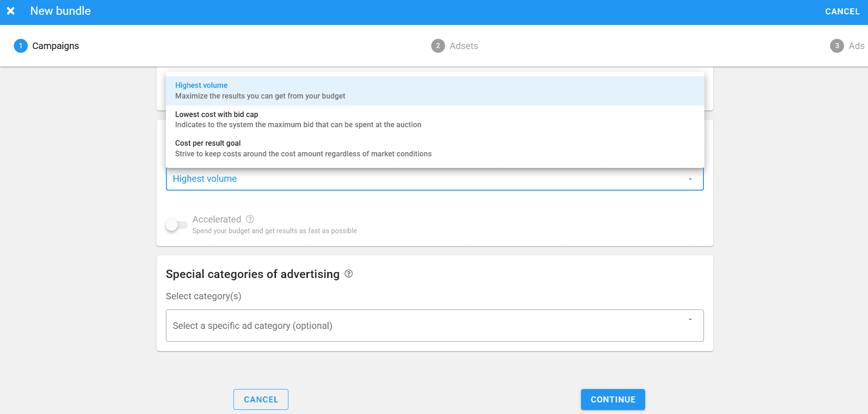Switch to the Campaigns step label

coord(55,46)
